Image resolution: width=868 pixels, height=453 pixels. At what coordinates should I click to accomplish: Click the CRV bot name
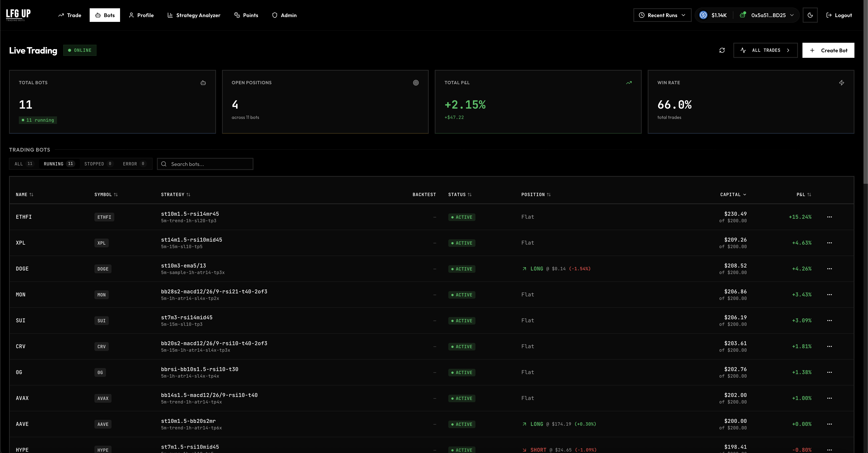[x=21, y=346]
